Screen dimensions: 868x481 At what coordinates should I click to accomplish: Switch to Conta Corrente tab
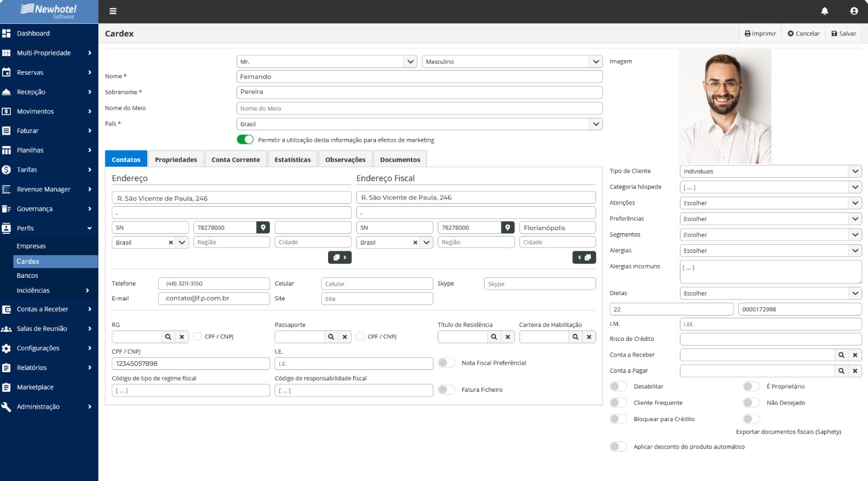(236, 160)
